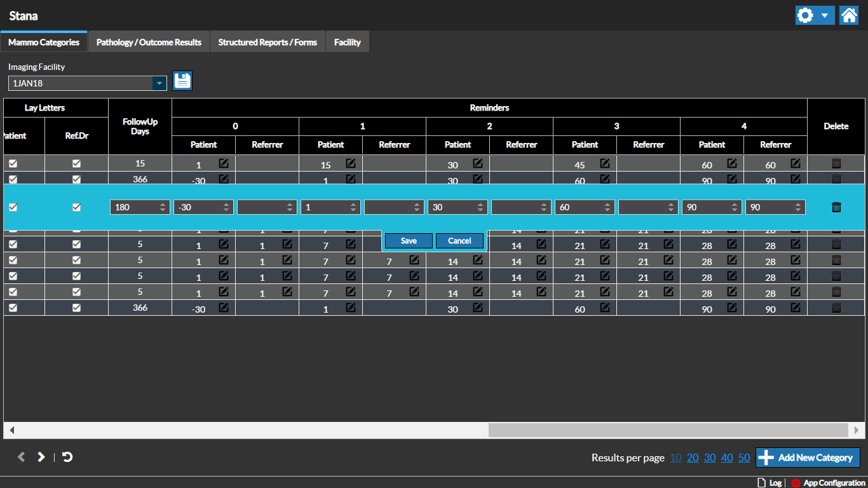Click the refresh icon in pagination bar
This screenshot has width=868, height=488.
click(x=67, y=457)
